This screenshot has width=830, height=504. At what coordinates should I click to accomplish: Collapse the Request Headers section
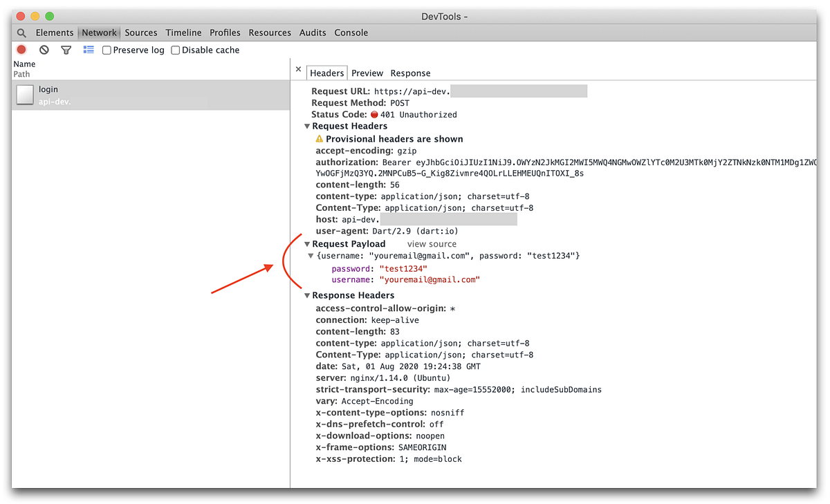click(306, 126)
